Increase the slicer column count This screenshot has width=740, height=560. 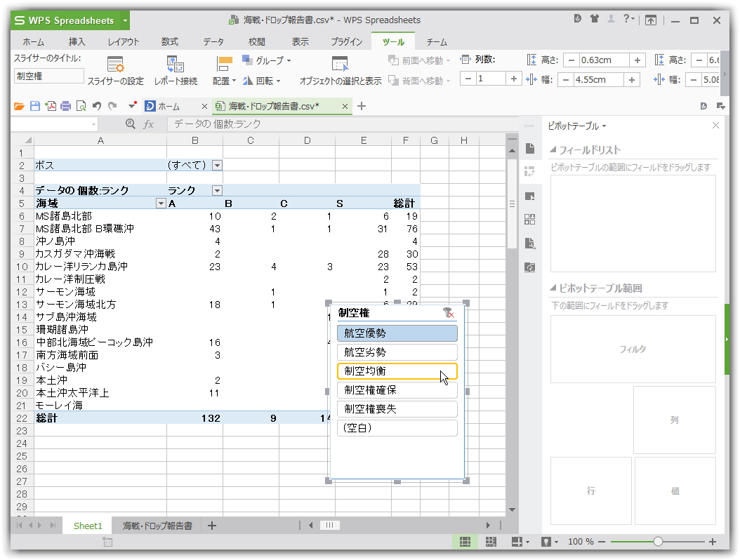[x=513, y=79]
